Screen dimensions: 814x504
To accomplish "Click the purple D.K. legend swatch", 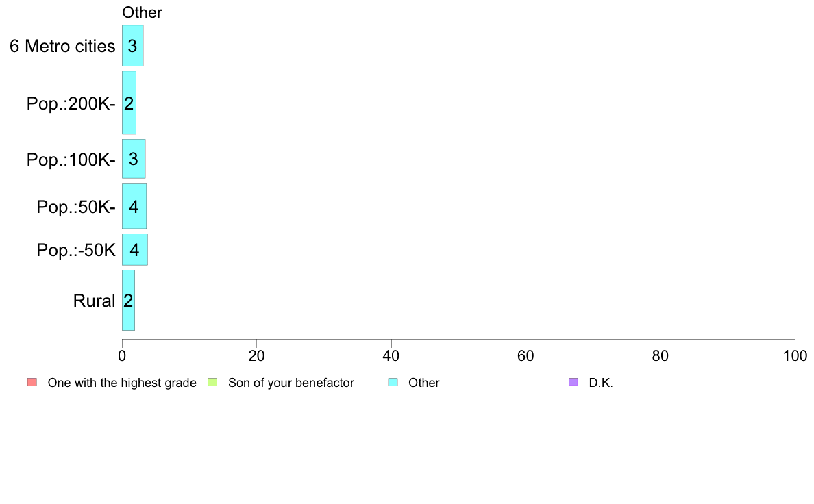I will pyautogui.click(x=573, y=383).
